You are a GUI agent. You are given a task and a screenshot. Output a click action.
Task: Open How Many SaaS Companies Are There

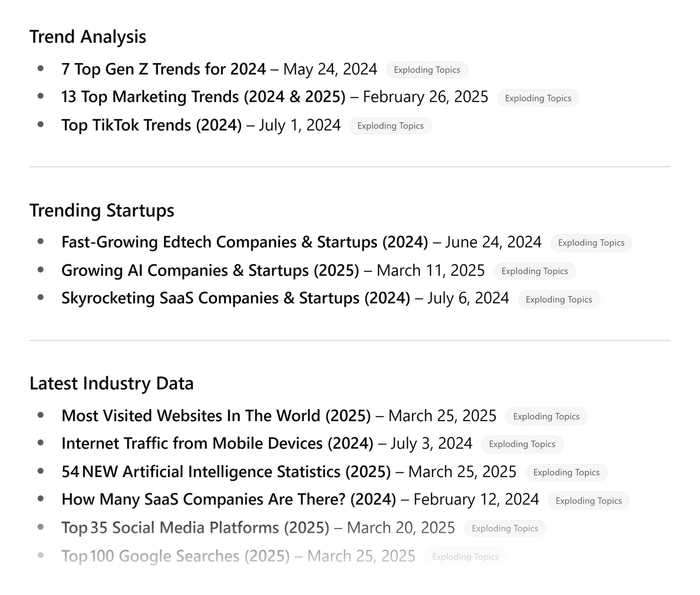[x=229, y=499]
